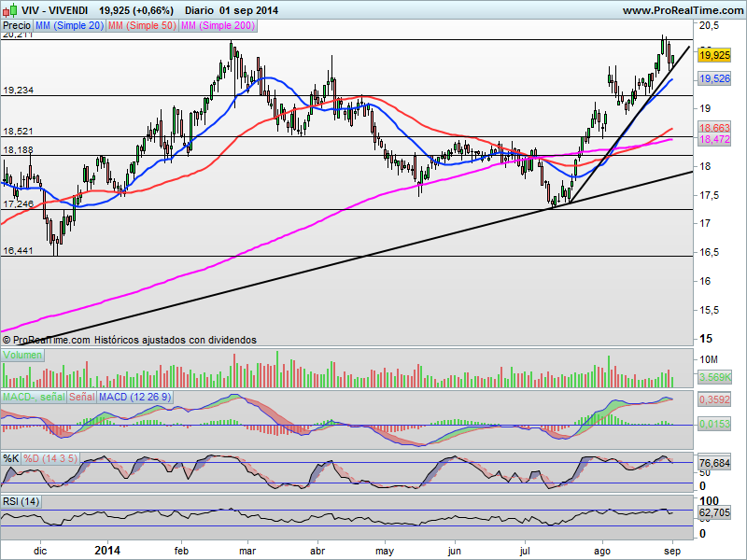Open the MM (Simple 200) label
Image resolution: width=747 pixels, height=560 pixels.
[x=218, y=26]
